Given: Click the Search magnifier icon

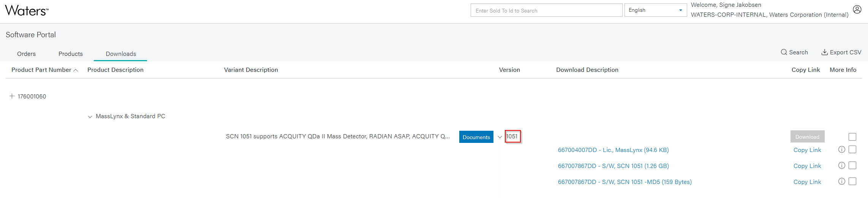Looking at the screenshot, I should point(784,52).
